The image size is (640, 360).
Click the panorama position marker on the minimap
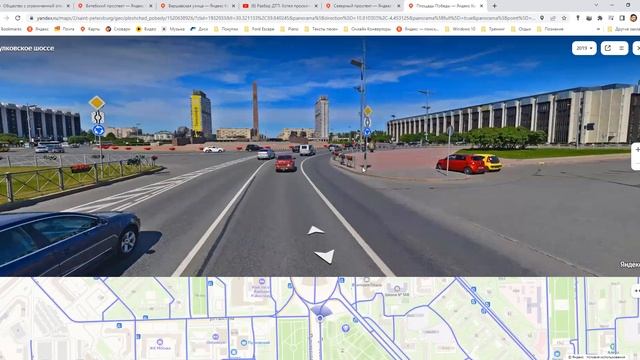click(320, 318)
